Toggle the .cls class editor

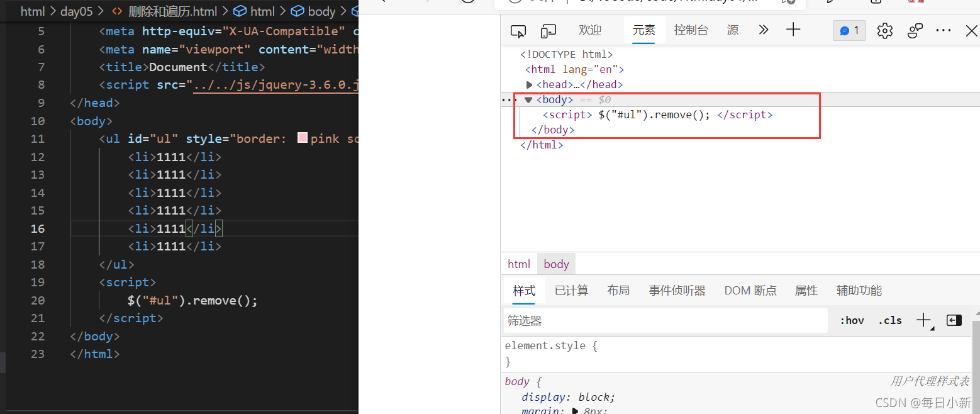click(x=890, y=321)
